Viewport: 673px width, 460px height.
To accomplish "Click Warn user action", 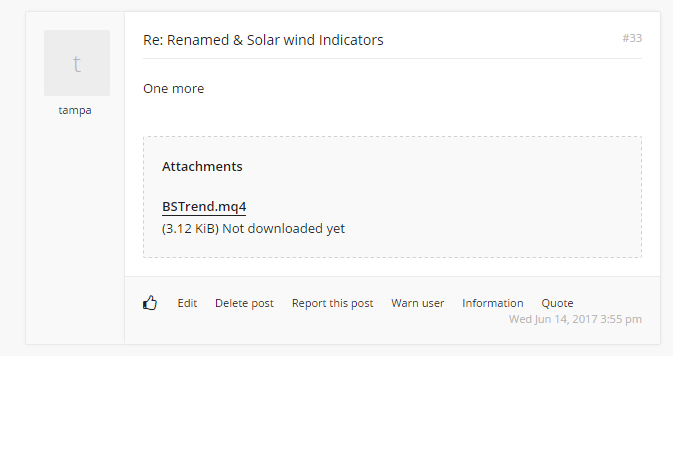I will click(x=417, y=303).
